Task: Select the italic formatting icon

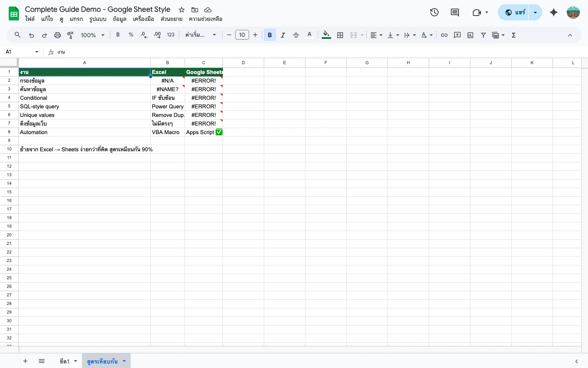Action: pyautogui.click(x=283, y=35)
